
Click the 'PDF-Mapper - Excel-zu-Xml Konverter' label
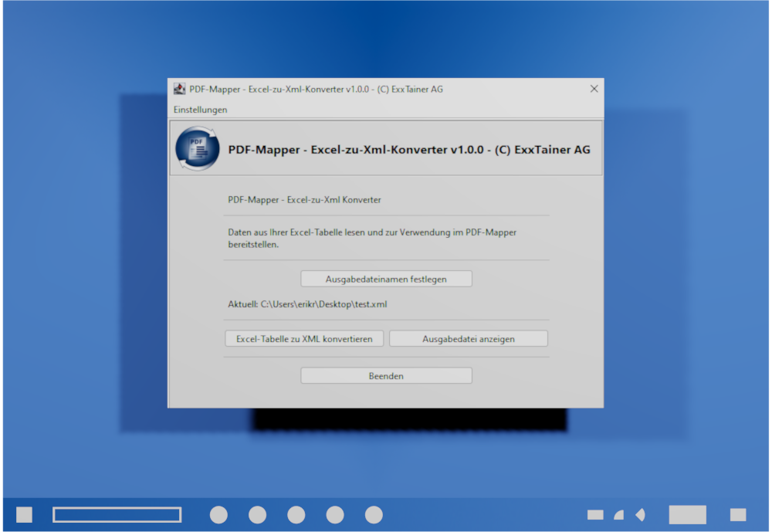[x=304, y=199]
